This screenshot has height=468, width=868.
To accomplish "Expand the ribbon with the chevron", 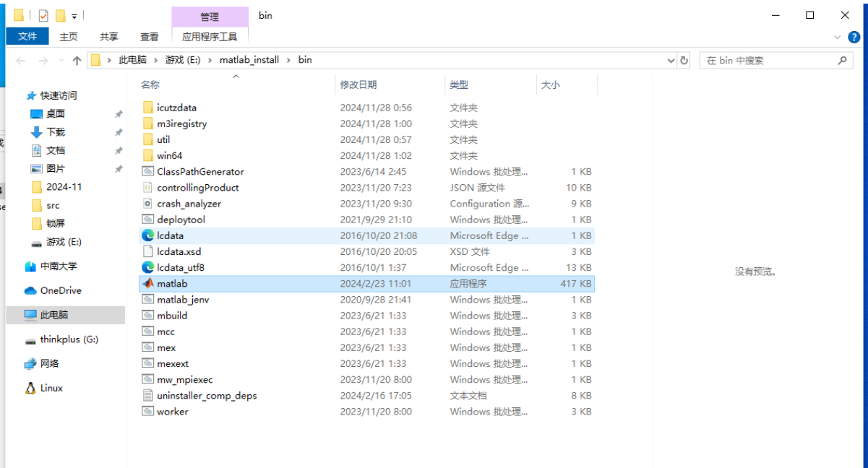I will coord(838,37).
